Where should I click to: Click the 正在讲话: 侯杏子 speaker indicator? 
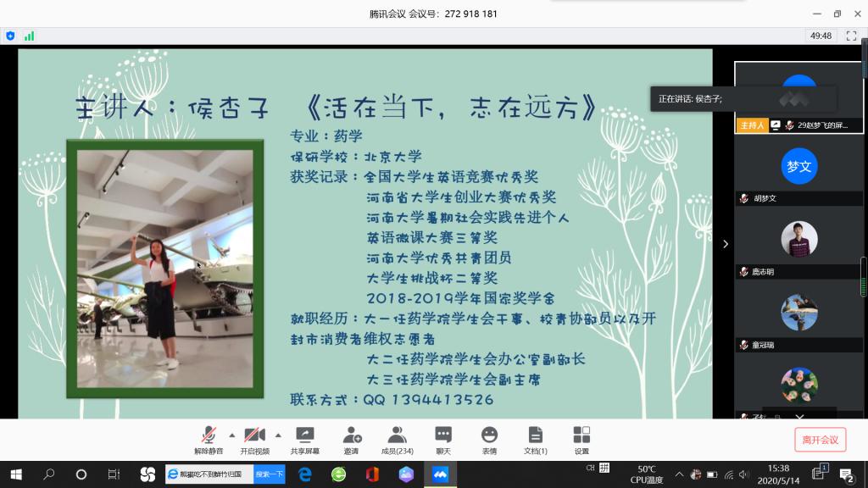point(690,99)
